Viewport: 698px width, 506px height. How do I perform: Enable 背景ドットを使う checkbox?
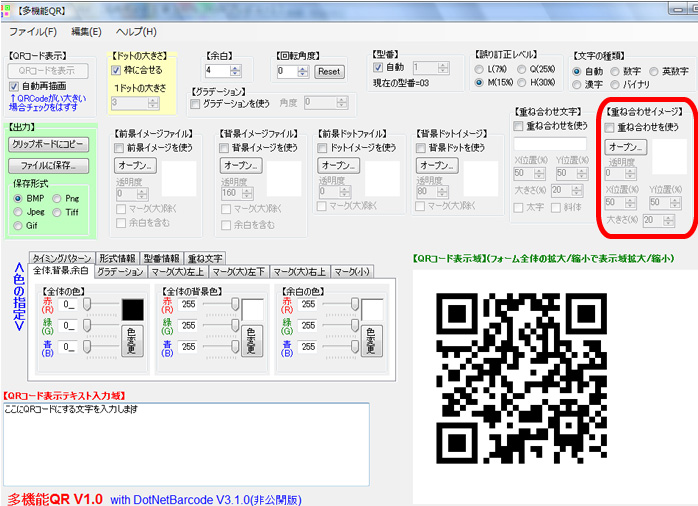[x=421, y=148]
